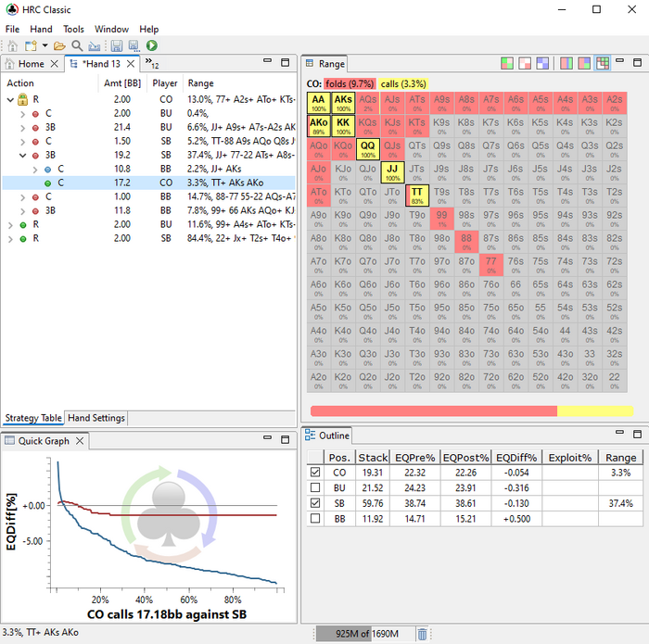The height and width of the screenshot is (644, 649).
Task: Click the yellow calls portion of range bar
Action: (x=594, y=410)
